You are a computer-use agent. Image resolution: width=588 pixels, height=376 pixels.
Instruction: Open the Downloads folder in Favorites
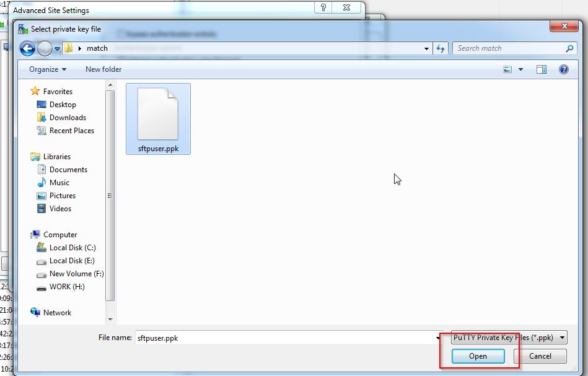tap(68, 118)
